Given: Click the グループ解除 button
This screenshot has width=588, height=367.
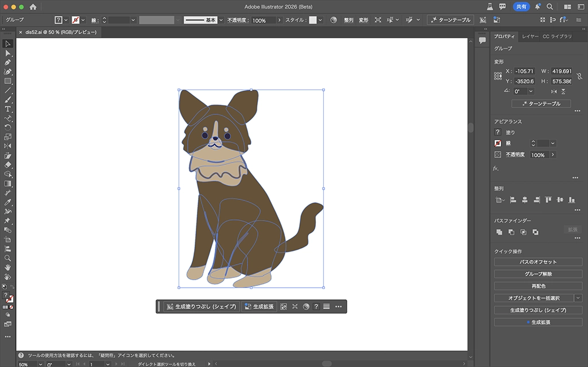Looking at the screenshot, I should pyautogui.click(x=538, y=274).
